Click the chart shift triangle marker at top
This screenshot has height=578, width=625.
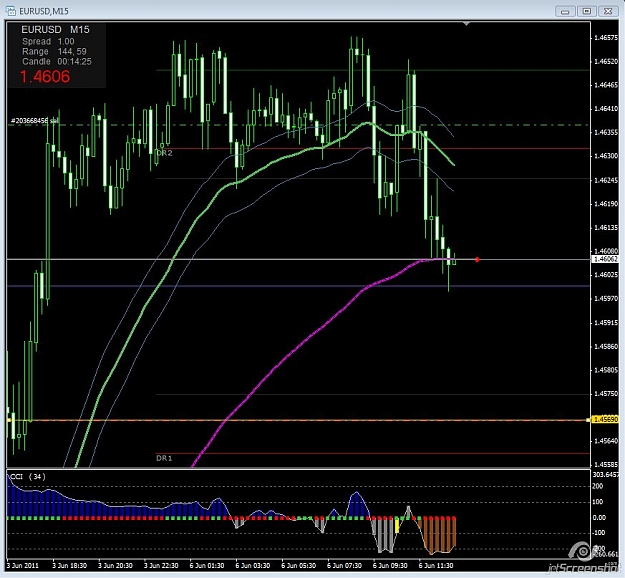tap(466, 24)
